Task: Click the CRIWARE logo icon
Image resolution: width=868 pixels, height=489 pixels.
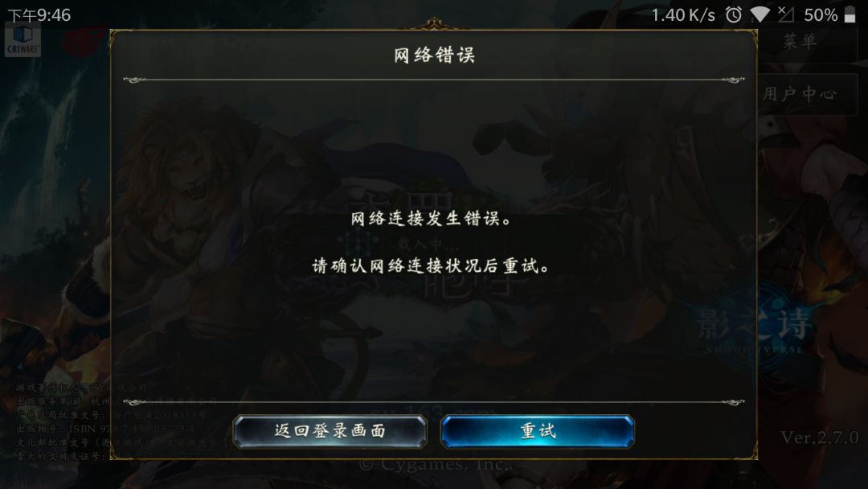Action: point(23,40)
